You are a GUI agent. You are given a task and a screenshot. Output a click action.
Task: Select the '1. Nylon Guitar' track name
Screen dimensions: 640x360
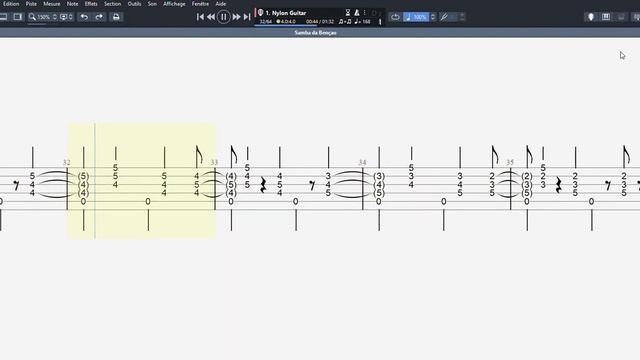tap(286, 13)
